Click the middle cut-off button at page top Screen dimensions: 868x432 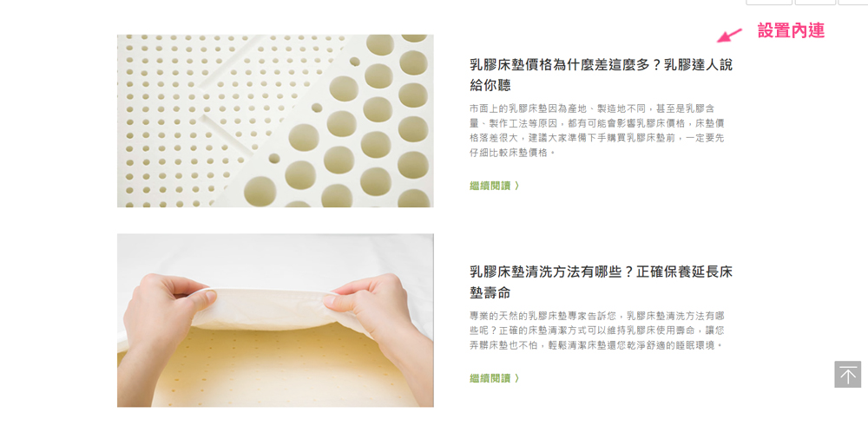[x=815, y=3]
